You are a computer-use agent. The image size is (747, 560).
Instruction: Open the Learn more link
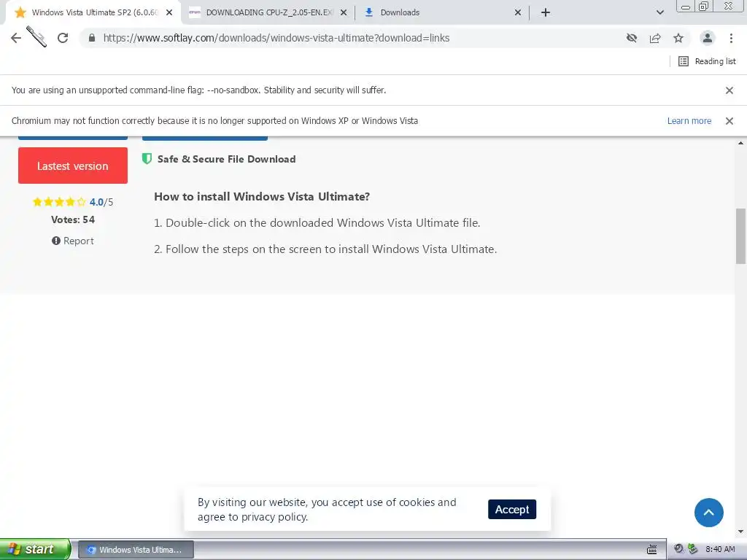689,121
